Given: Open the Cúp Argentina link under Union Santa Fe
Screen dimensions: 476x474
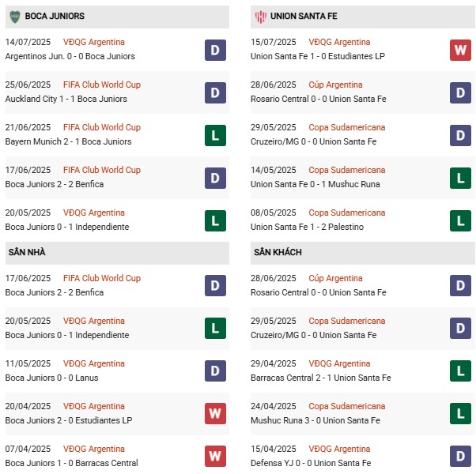Looking at the screenshot, I should coord(335,85).
